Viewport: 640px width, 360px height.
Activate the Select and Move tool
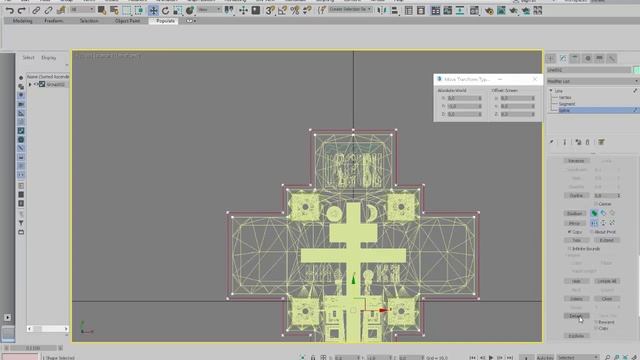153,10
